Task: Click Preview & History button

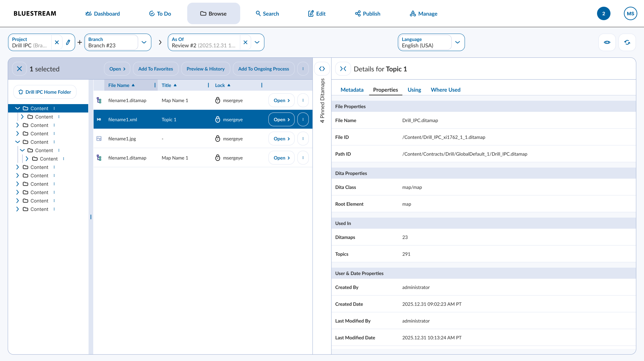Action: click(x=206, y=69)
